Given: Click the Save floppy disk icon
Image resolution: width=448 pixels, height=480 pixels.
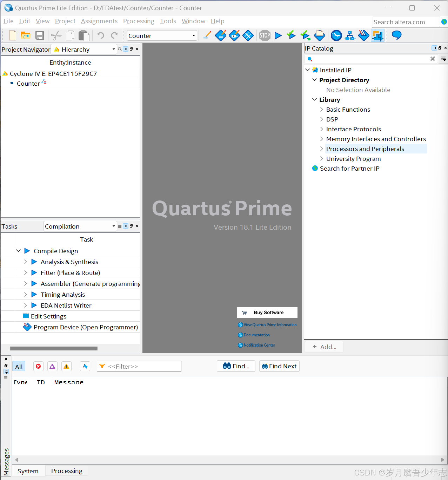Looking at the screenshot, I should (40, 35).
